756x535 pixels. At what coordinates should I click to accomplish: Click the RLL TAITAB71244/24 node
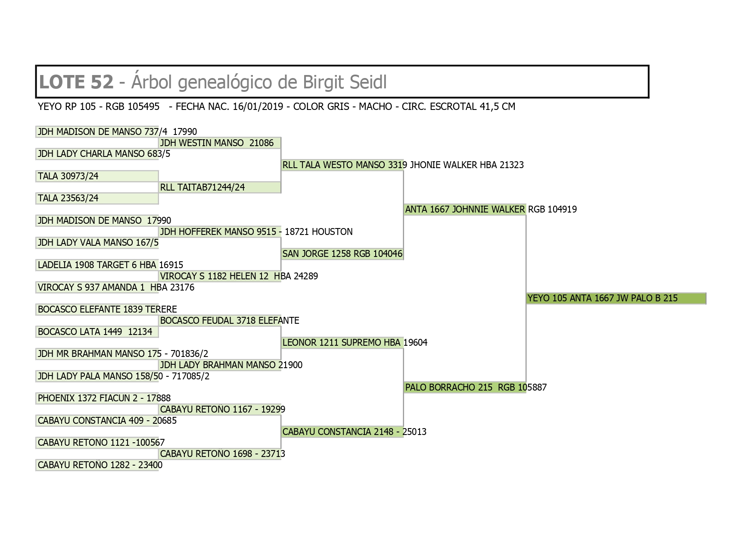(219, 188)
